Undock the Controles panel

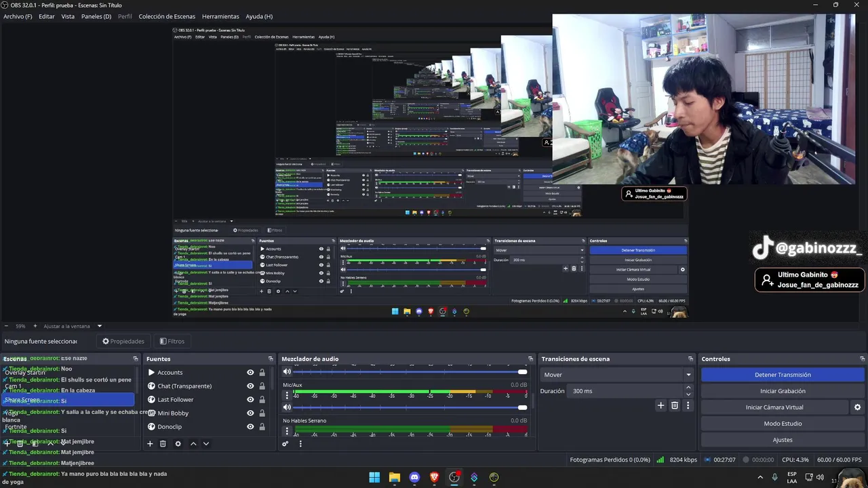(863, 359)
